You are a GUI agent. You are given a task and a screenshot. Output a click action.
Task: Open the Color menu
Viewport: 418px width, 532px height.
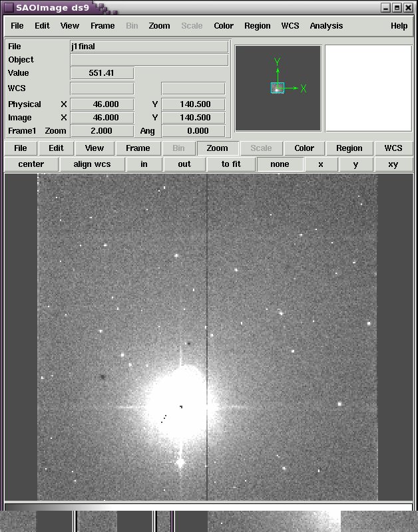(x=224, y=26)
